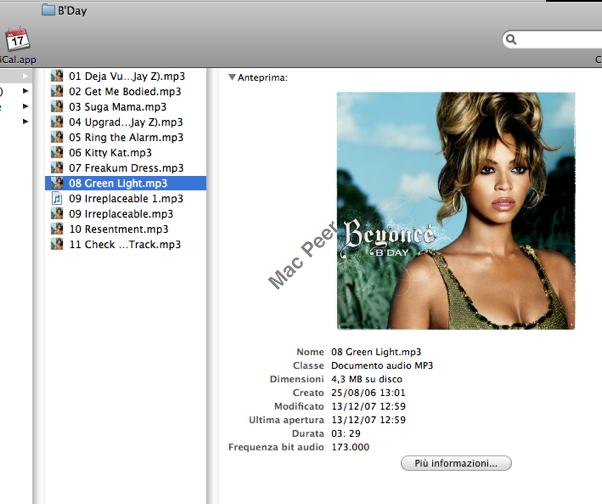602x504 pixels.
Task: Click the Durata value 03: 29
Action: pos(346,434)
